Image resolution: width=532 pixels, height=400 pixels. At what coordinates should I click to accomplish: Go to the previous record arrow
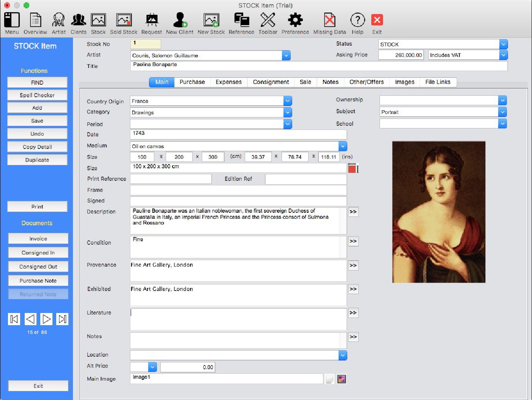(30, 319)
